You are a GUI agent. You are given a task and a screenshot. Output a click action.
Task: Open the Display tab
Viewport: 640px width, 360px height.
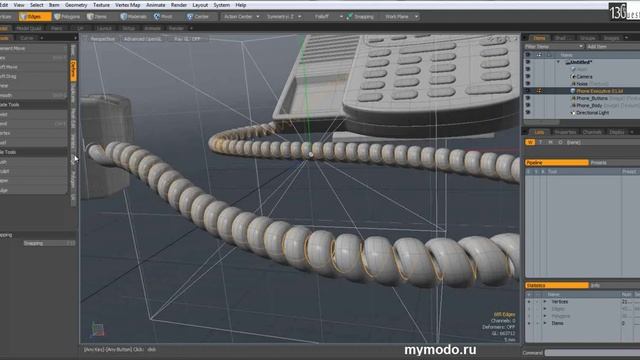click(x=617, y=132)
